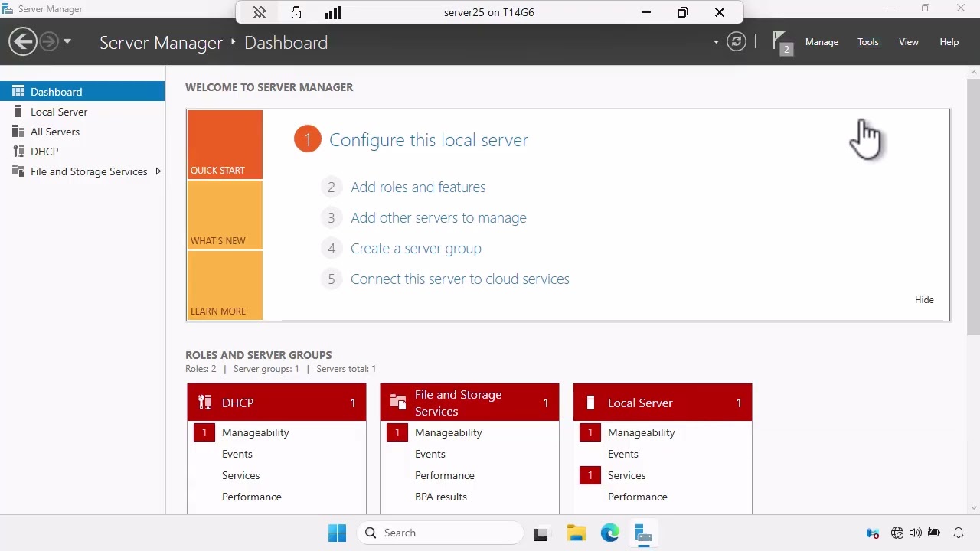This screenshot has height=551, width=980.
Task: Click the All Servers sidebar icon
Action: [x=18, y=132]
